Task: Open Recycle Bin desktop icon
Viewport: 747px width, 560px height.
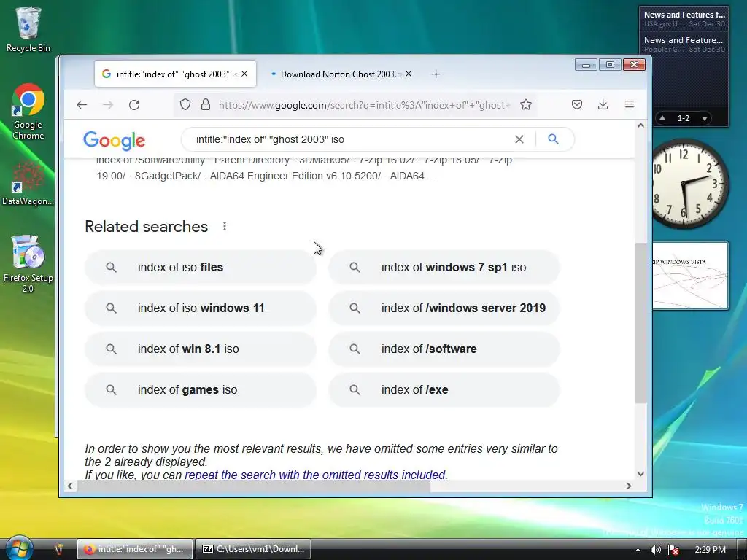Action: (x=28, y=29)
